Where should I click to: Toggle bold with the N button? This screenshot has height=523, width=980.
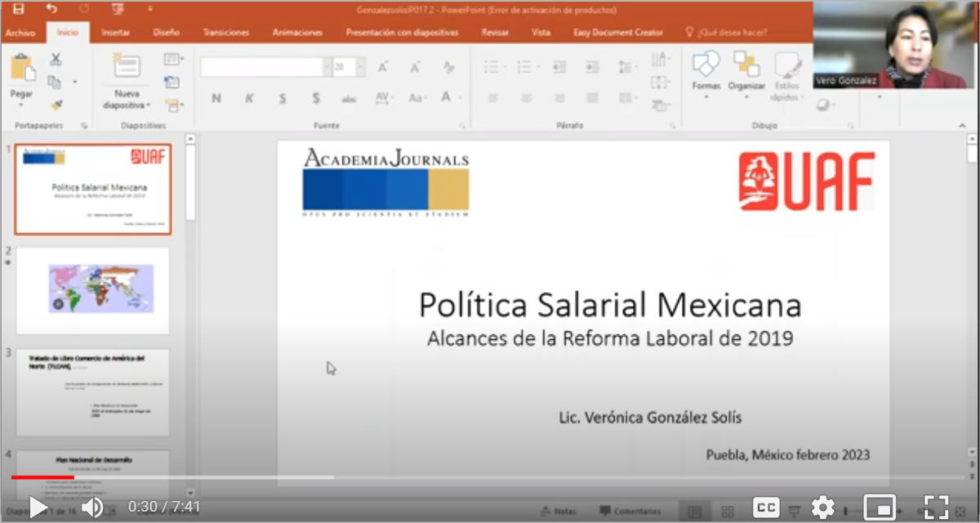click(216, 98)
